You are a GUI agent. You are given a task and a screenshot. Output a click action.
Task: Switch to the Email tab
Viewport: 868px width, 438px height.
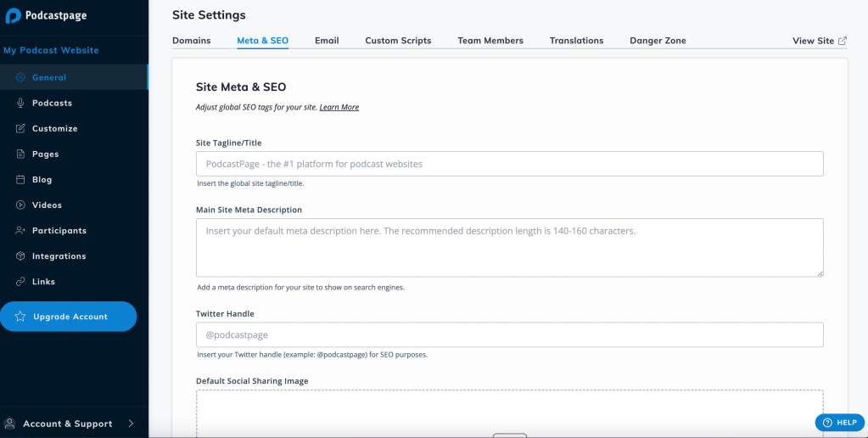[327, 41]
